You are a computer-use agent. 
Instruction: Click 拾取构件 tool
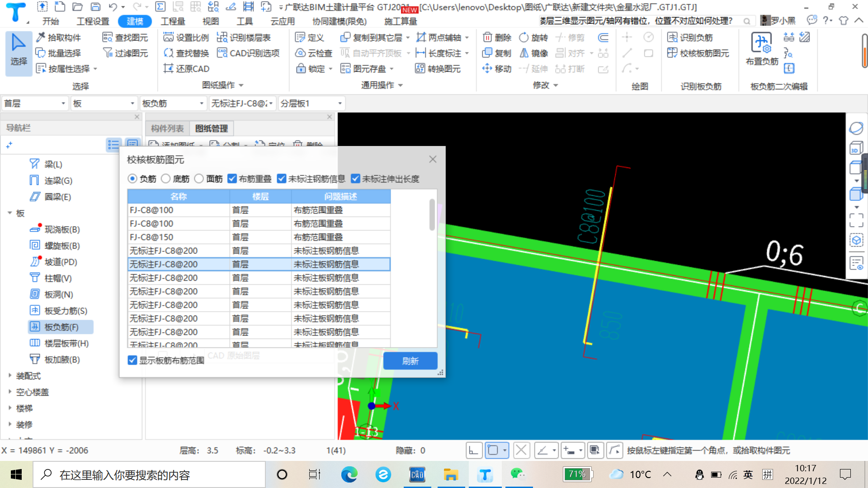tap(59, 38)
